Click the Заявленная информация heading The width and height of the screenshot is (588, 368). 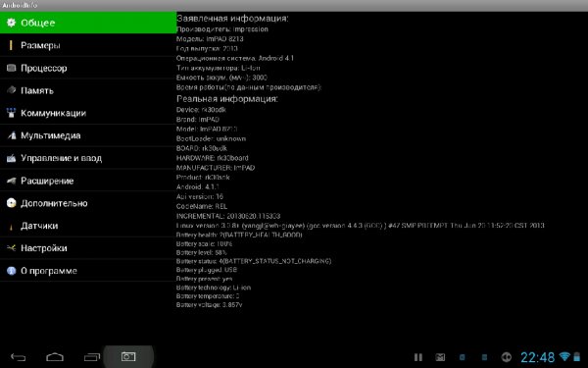232,18
